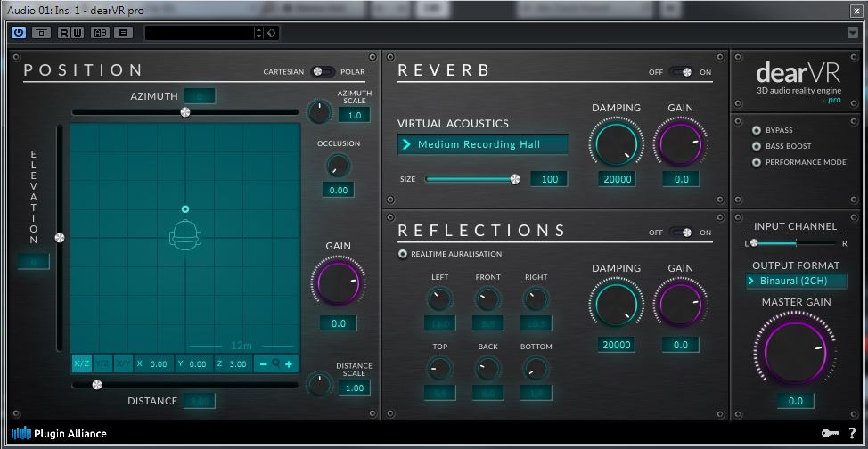Enable Write automation (W) button
Viewport: 868px width, 449px height.
[77, 33]
